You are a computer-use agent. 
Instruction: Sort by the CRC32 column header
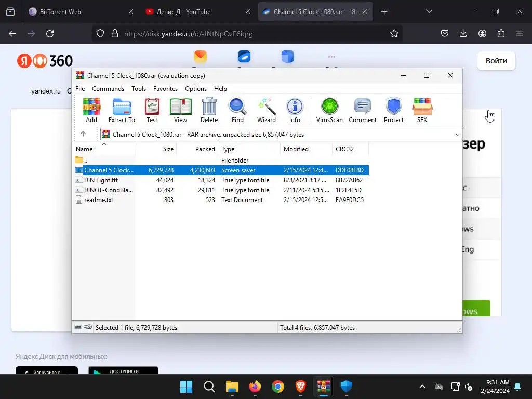point(351,149)
